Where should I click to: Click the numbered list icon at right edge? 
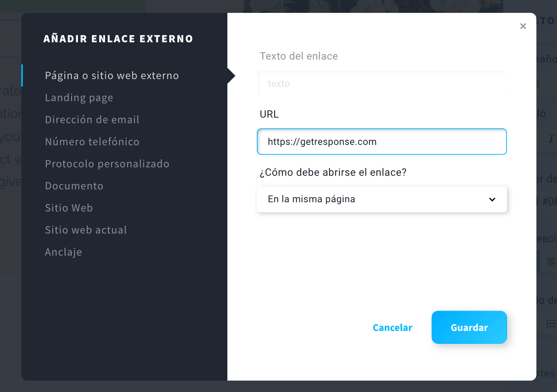click(551, 324)
